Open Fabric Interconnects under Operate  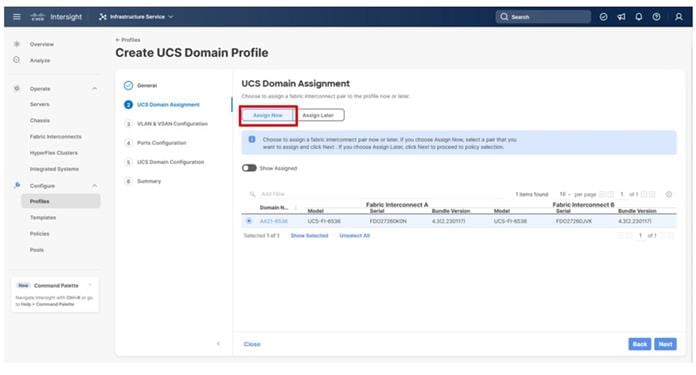click(55, 137)
